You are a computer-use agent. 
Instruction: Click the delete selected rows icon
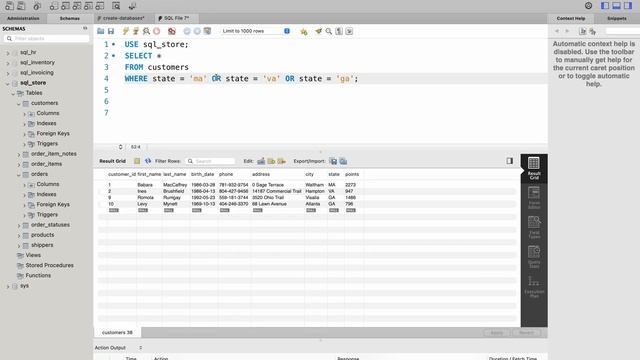282,161
